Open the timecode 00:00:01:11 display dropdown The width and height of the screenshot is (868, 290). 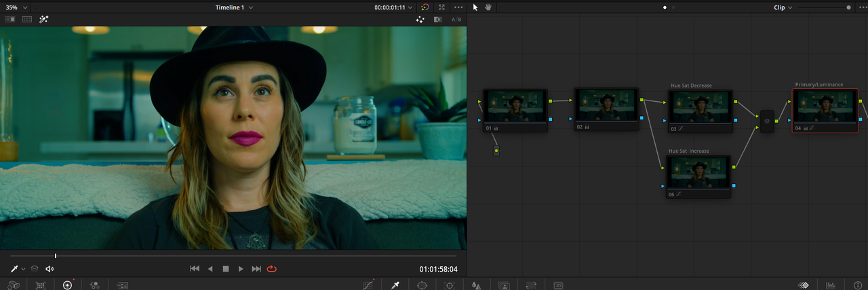[394, 7]
